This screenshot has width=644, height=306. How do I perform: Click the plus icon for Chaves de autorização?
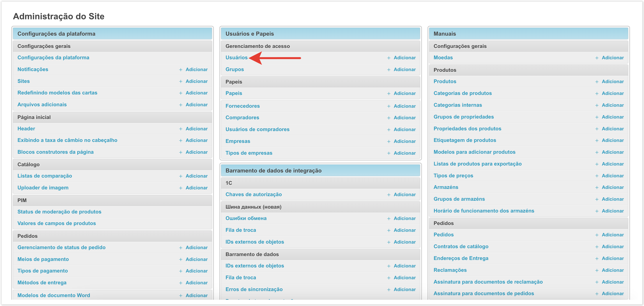point(388,195)
